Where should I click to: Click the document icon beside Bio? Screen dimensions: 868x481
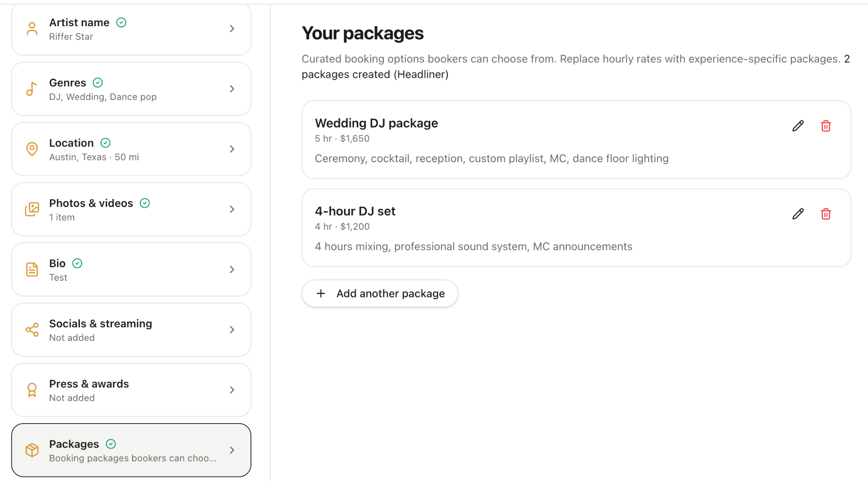[x=32, y=269]
